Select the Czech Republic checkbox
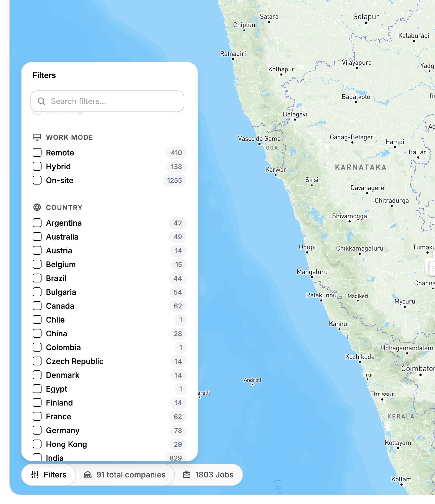This screenshot has height=504, width=435. pyautogui.click(x=37, y=361)
